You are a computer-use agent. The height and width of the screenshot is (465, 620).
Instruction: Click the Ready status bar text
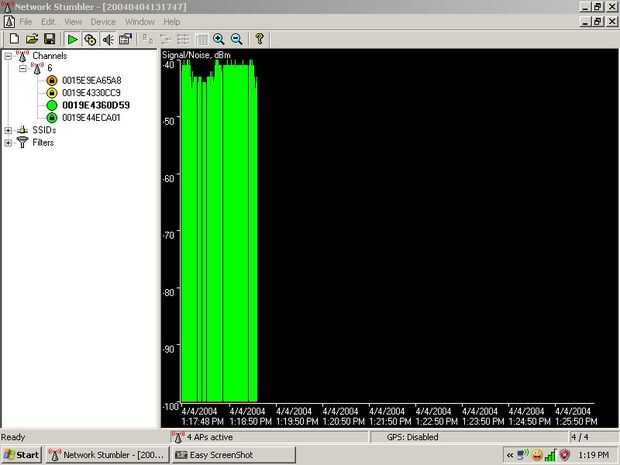[x=13, y=437]
